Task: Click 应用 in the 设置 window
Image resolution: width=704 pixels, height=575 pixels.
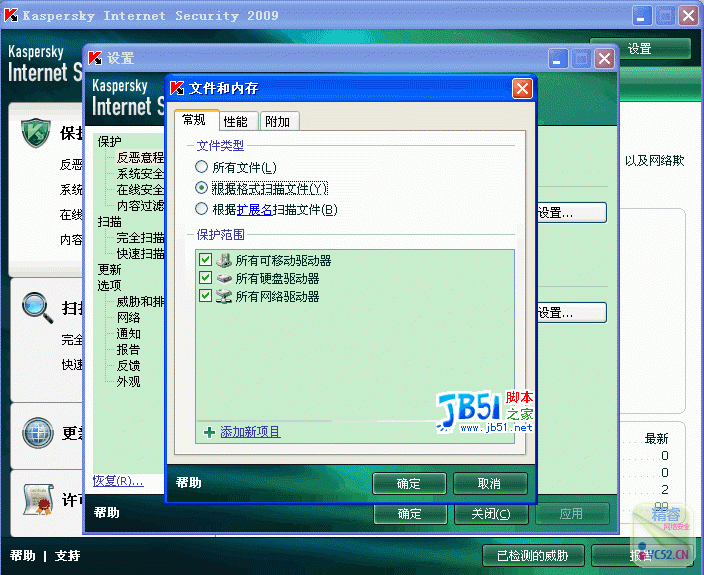Action: (572, 514)
